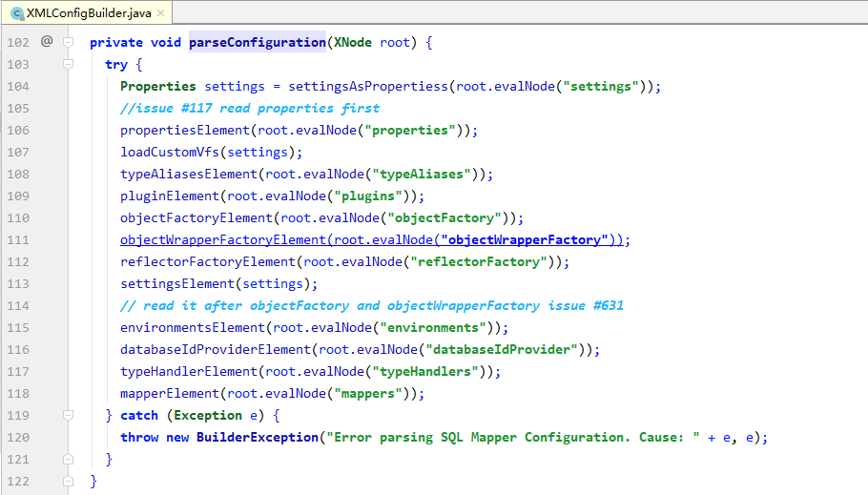Collapse the try block fold at line 103
868x495 pixels.
click(x=68, y=64)
